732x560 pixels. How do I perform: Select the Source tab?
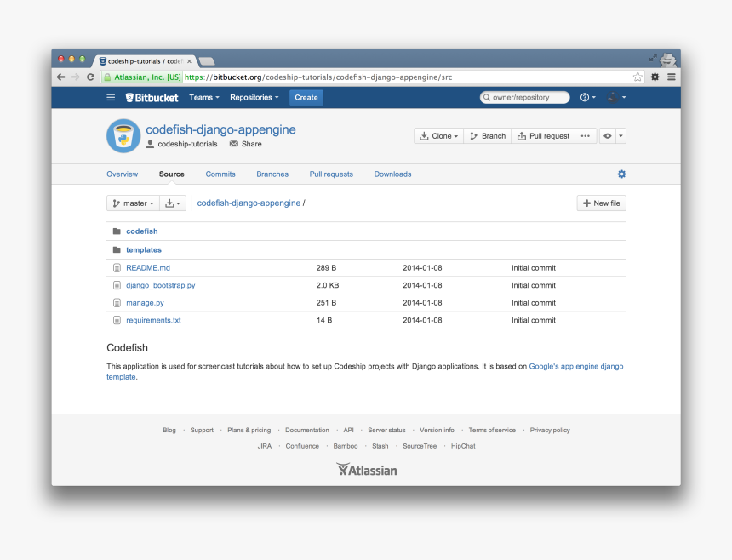click(x=172, y=174)
